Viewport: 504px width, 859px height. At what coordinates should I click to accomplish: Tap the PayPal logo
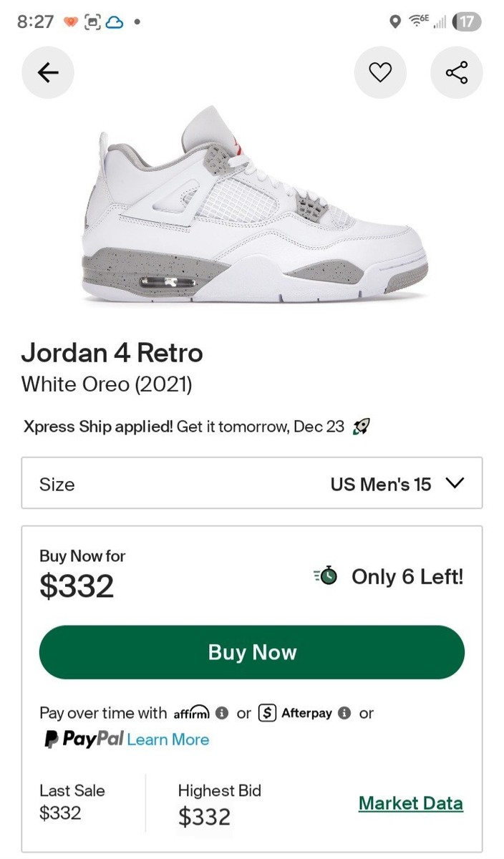pyautogui.click(x=79, y=739)
